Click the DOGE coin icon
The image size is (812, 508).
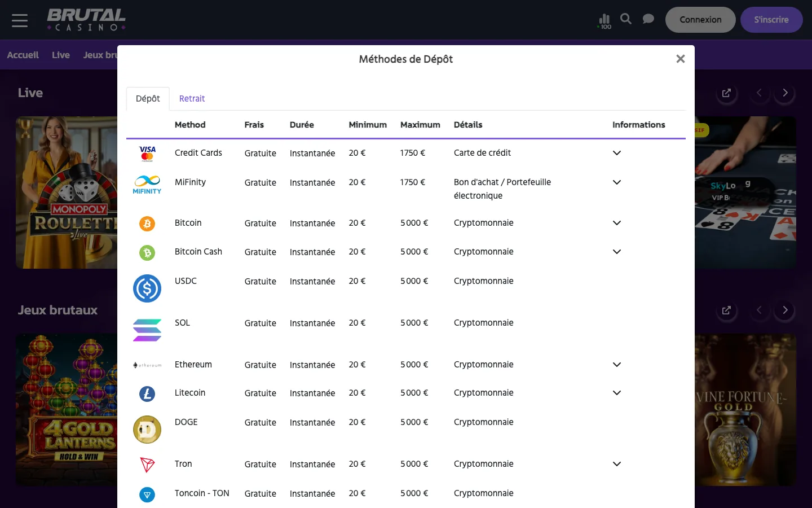147,430
